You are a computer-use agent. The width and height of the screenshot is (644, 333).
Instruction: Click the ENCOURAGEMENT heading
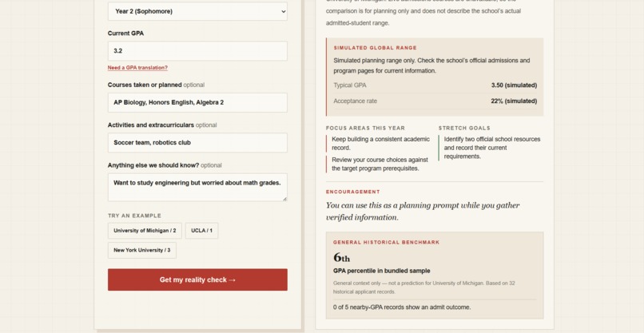(353, 192)
